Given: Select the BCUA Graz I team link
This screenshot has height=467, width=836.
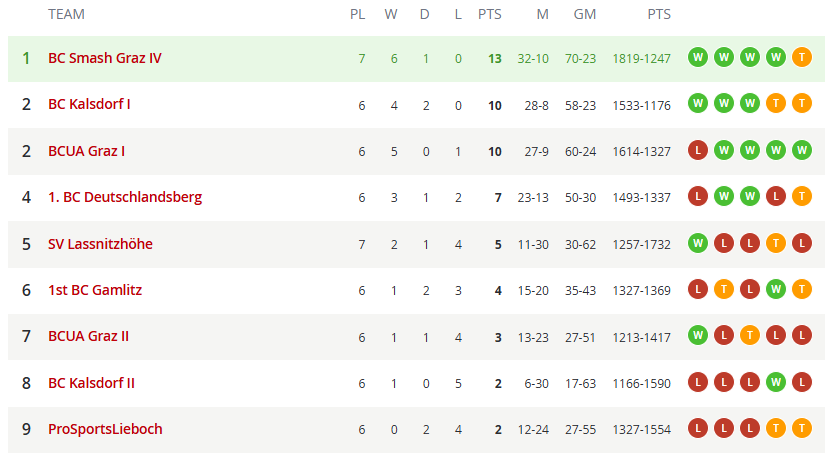Looking at the screenshot, I should coord(86,151).
